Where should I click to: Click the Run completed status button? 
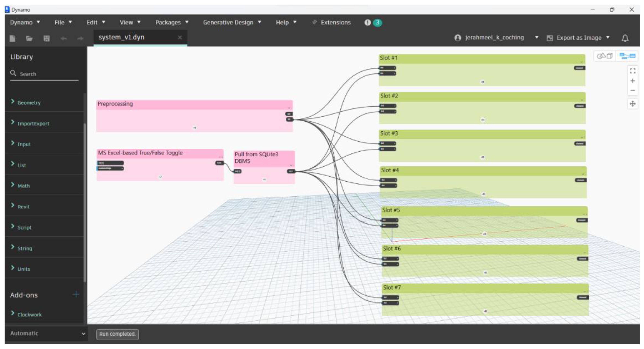point(118,334)
